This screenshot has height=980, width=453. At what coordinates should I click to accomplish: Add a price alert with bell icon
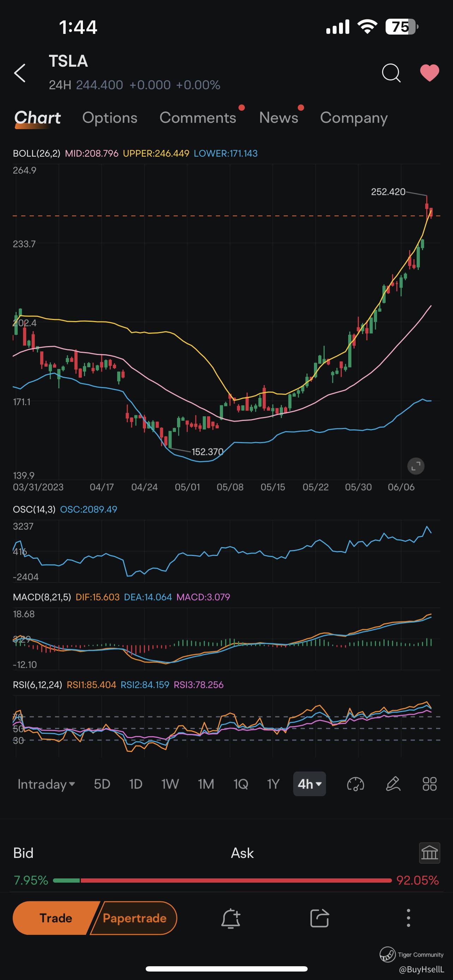231,918
